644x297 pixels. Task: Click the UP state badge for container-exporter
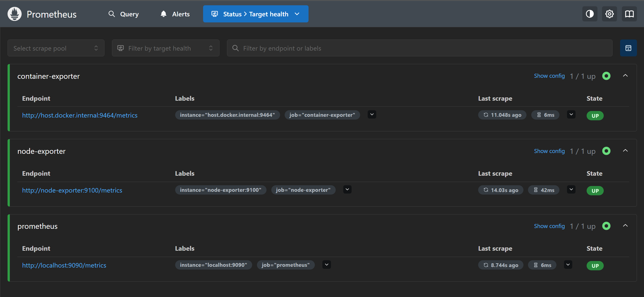point(595,116)
